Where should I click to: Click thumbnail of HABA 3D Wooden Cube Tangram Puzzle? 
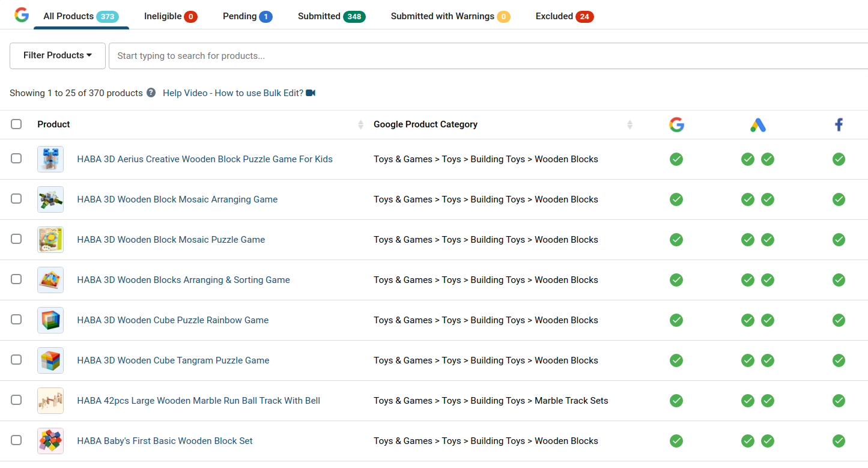50,360
